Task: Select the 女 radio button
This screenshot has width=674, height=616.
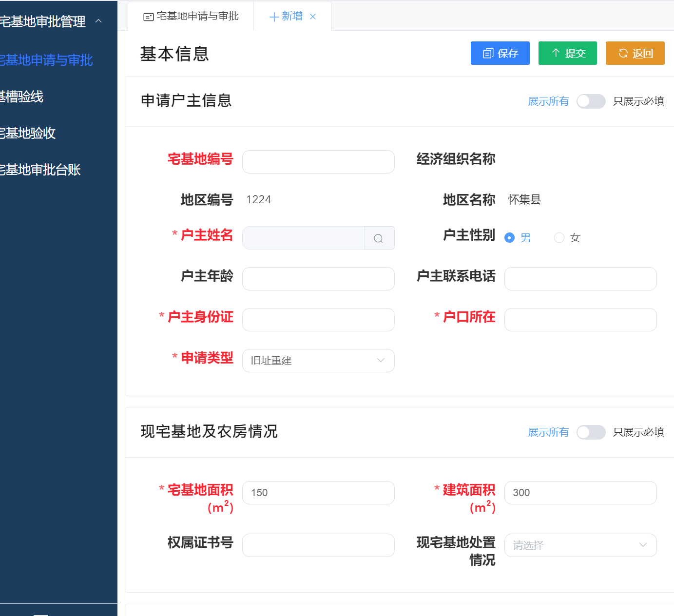Action: [559, 238]
